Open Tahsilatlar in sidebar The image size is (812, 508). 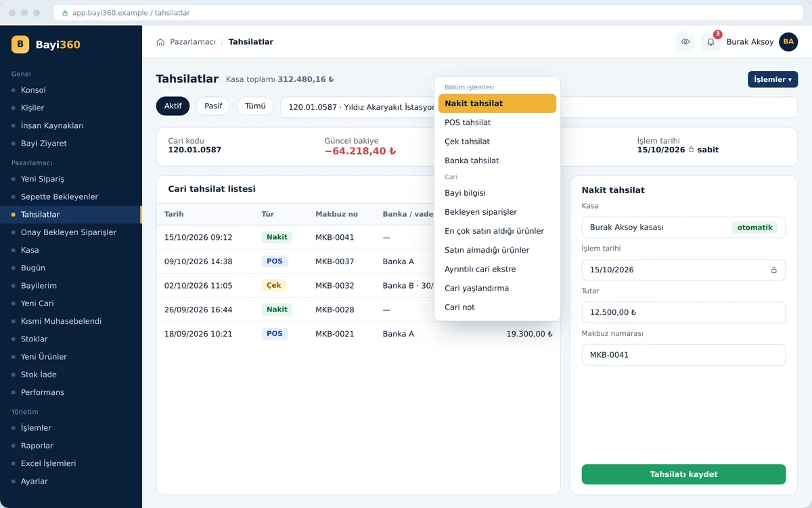coord(71,215)
